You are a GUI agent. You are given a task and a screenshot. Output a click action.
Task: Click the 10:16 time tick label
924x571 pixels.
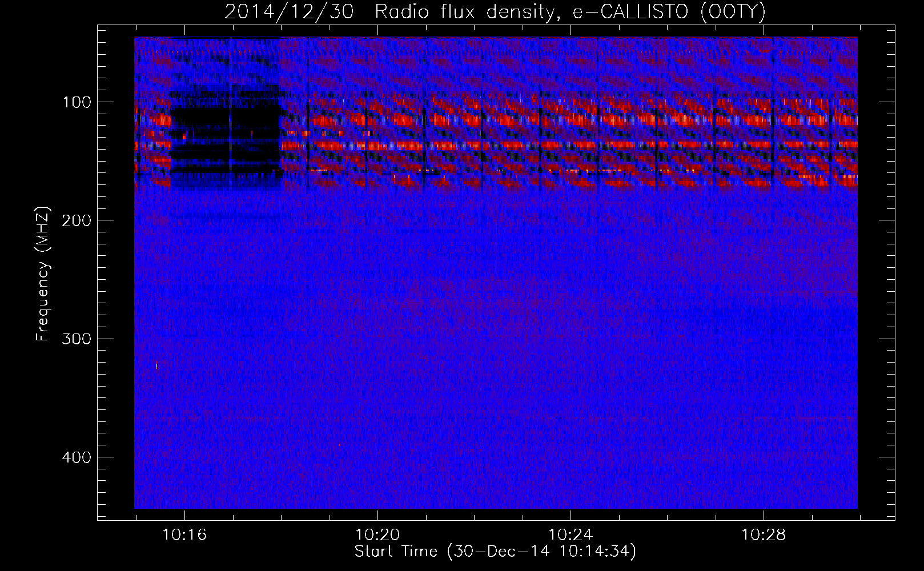pyautogui.click(x=184, y=535)
